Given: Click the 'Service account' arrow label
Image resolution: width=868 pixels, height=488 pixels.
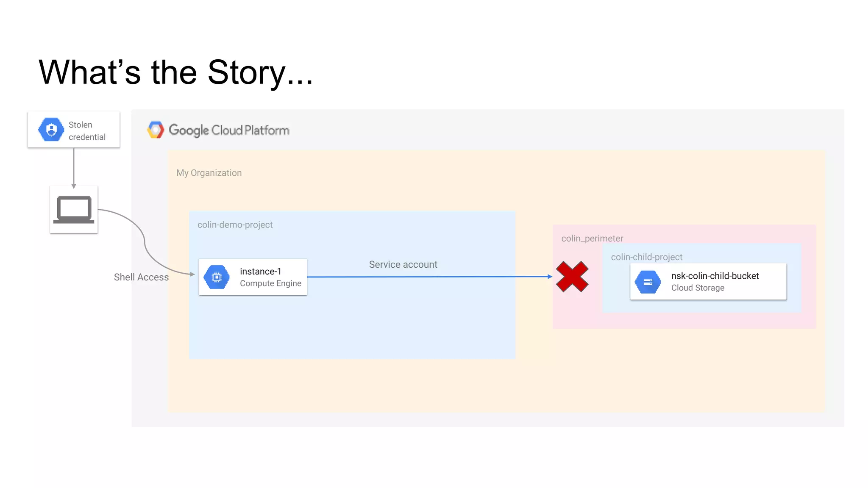Looking at the screenshot, I should point(403,264).
